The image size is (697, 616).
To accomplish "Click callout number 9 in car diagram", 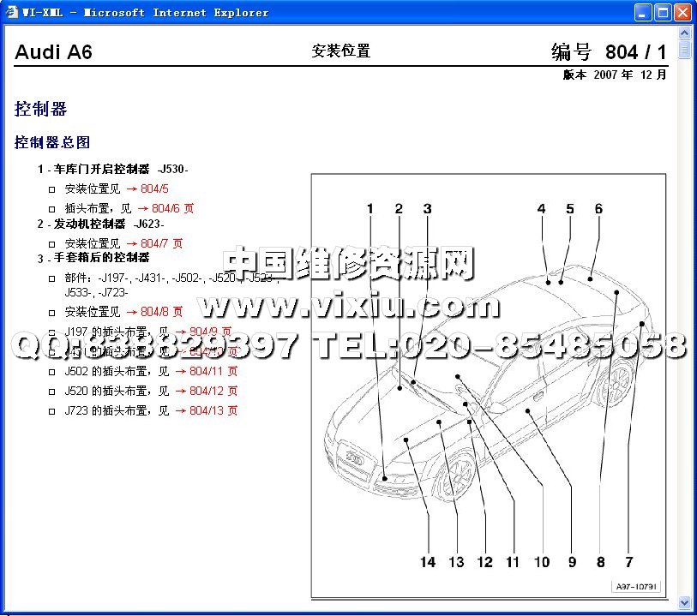I will coord(572,562).
